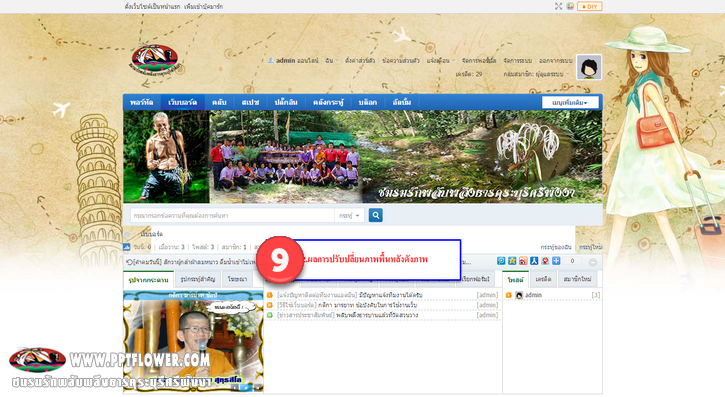Click the monk slideshow image

pyautogui.click(x=193, y=341)
